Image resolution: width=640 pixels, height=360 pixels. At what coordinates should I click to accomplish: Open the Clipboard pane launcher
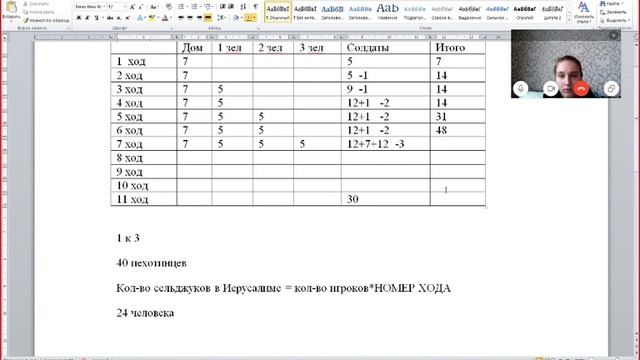68,28
